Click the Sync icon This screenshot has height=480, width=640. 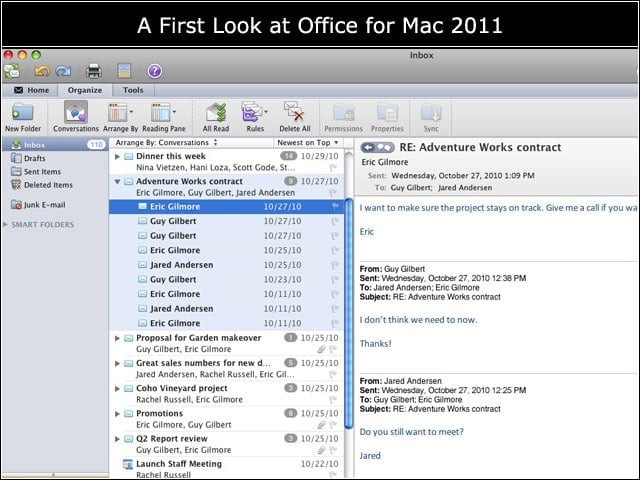[x=431, y=113]
